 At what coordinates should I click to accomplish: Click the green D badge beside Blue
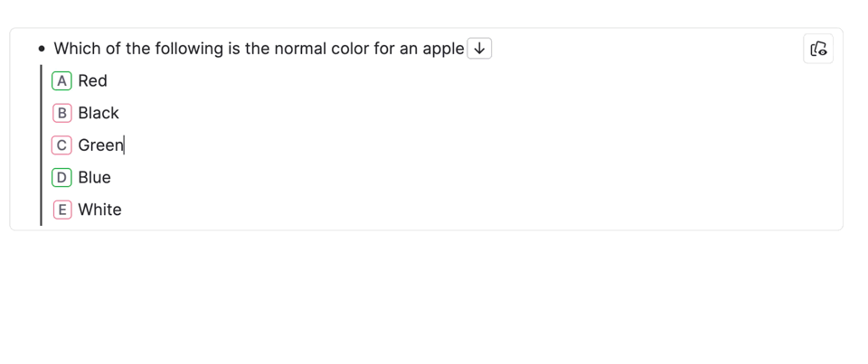click(x=61, y=178)
